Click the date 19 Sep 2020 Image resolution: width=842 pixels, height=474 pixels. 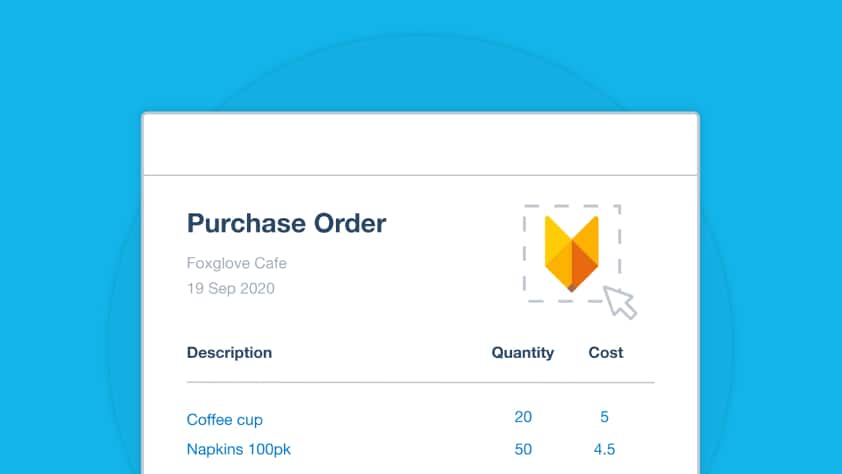[230, 289]
